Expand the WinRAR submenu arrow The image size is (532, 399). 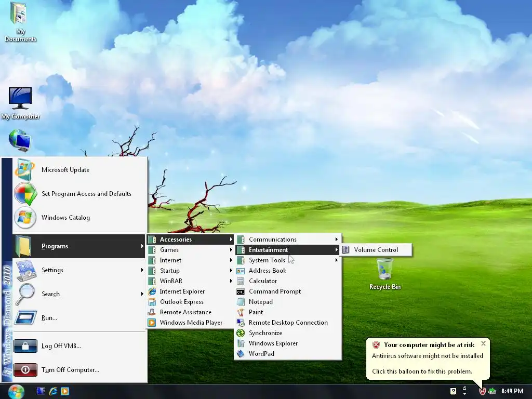pos(231,281)
